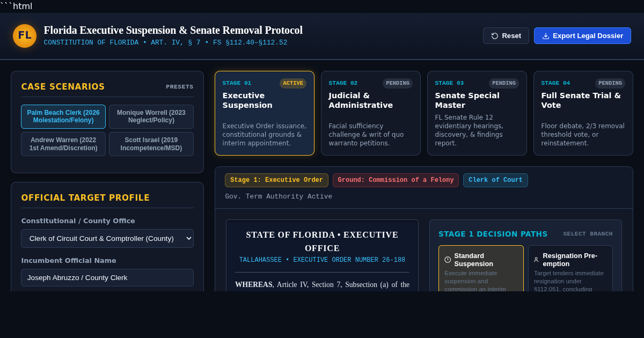Viewport: 644px width, 338px height.
Task: Click the clock icon beside Standard Suspension
Action: (x=448, y=260)
